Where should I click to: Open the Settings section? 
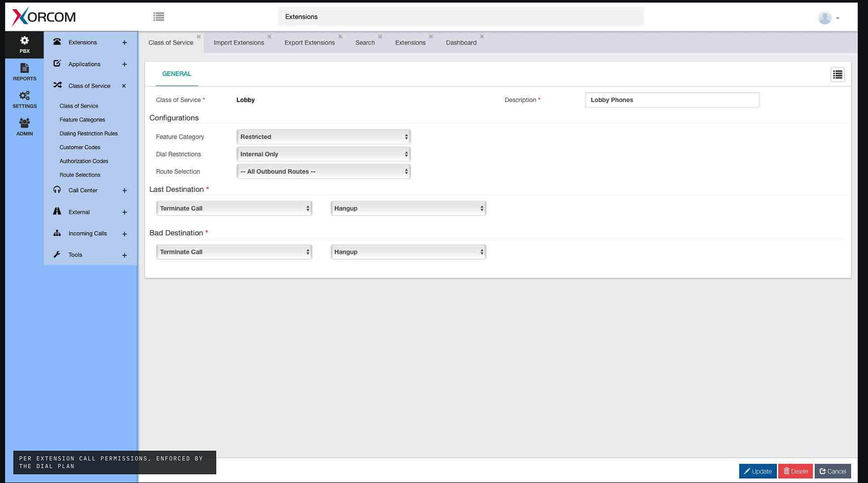(24, 99)
